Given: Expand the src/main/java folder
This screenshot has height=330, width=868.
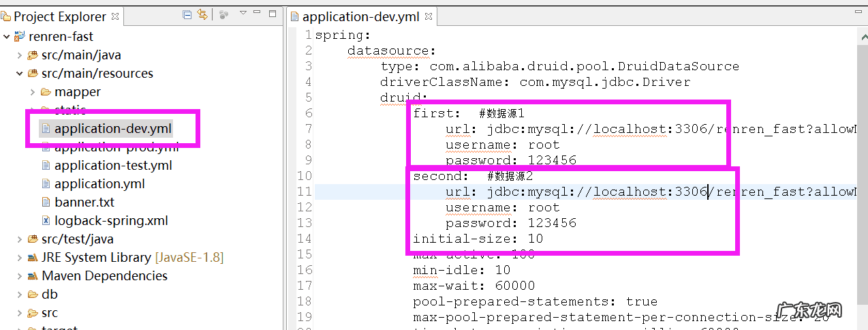Looking at the screenshot, I should coord(20,55).
